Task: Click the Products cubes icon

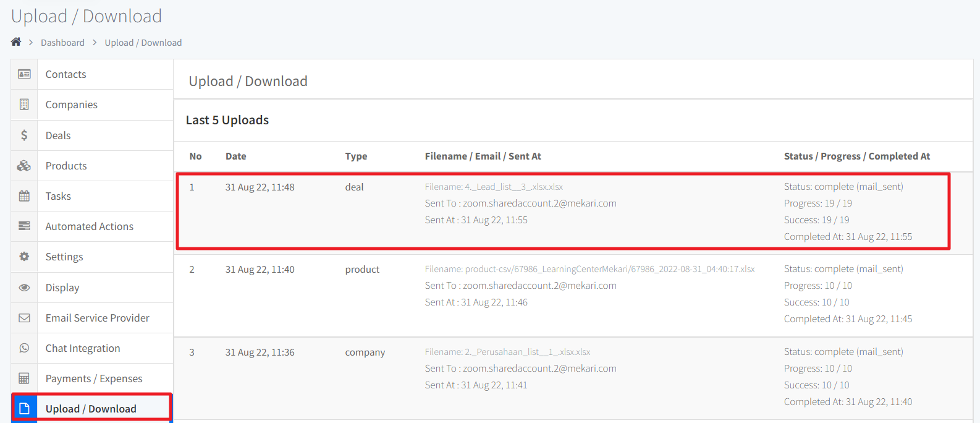Action: click(24, 166)
